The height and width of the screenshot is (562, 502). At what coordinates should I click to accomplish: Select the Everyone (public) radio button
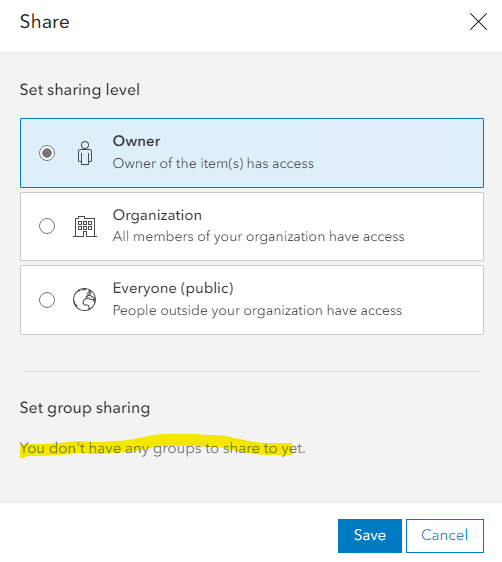point(47,300)
